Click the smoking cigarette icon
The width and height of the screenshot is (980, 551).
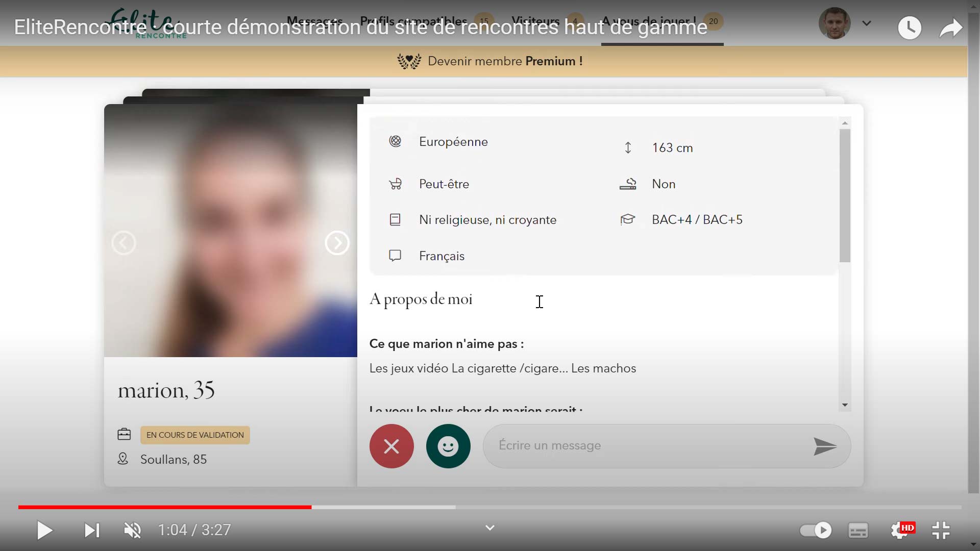[x=628, y=184]
